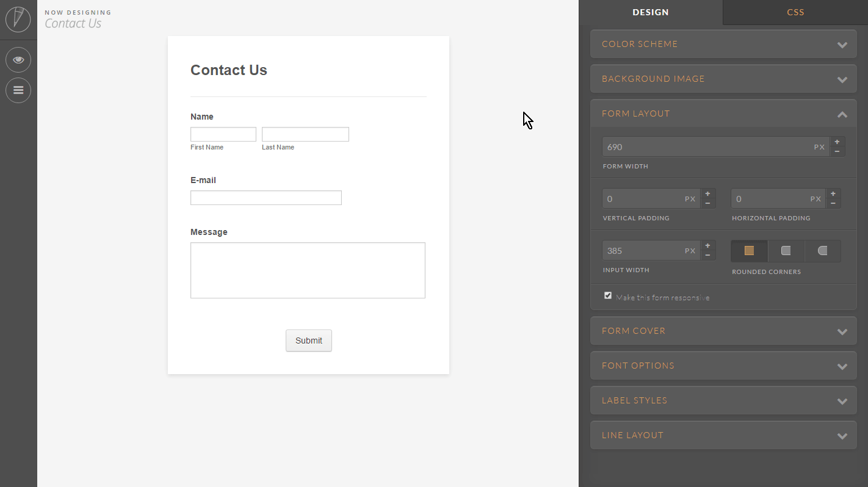This screenshot has height=487, width=868.
Task: Select the slightly rounded corners style
Action: pyautogui.click(x=786, y=250)
